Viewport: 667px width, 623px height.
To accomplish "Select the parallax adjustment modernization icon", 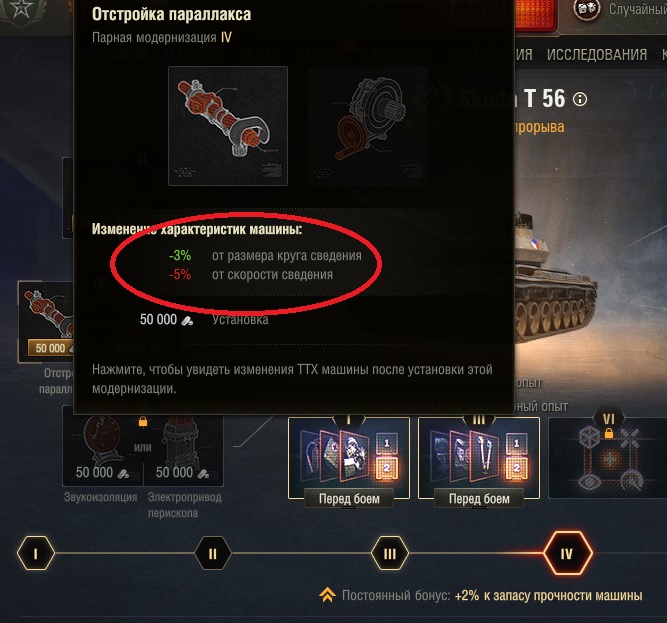I will (228, 126).
